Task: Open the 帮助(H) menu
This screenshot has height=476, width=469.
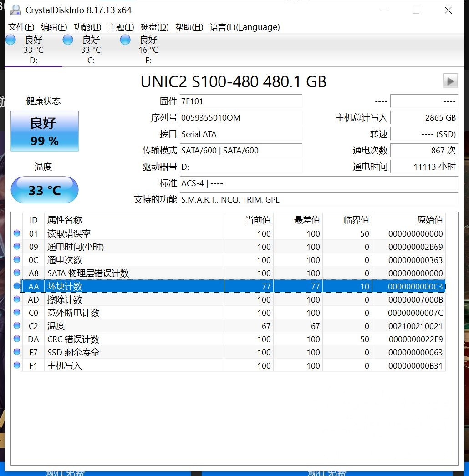Action: coord(189,27)
